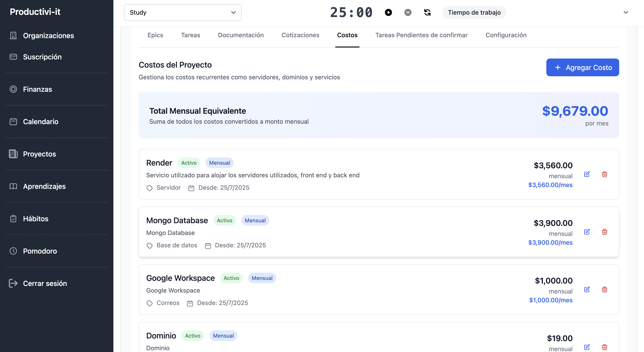The height and width of the screenshot is (352, 644).
Task: Open the Documentación tab
Action: click(241, 35)
